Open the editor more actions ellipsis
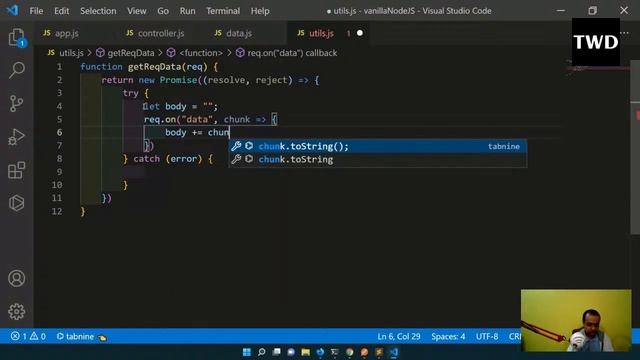The width and height of the screenshot is (640, 360). point(624,33)
